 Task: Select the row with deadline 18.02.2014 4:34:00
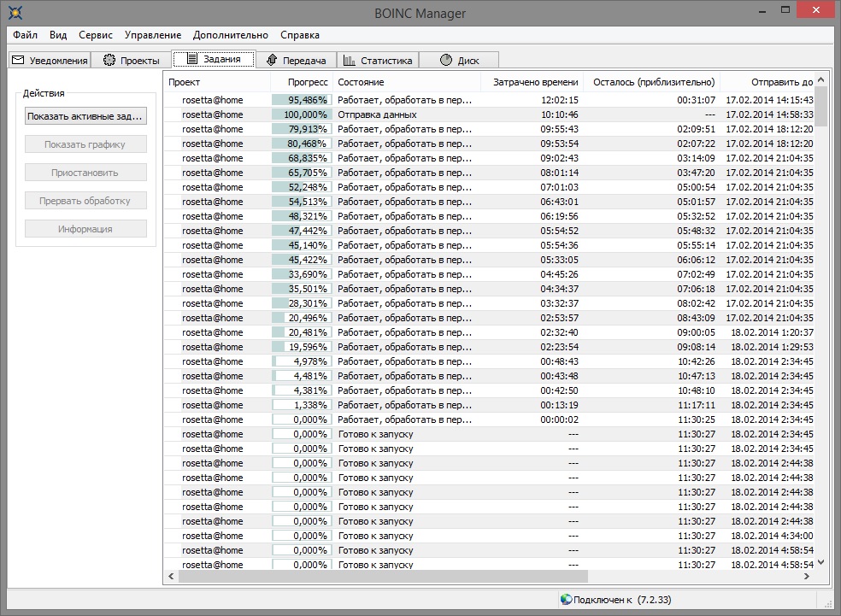tap(489, 536)
